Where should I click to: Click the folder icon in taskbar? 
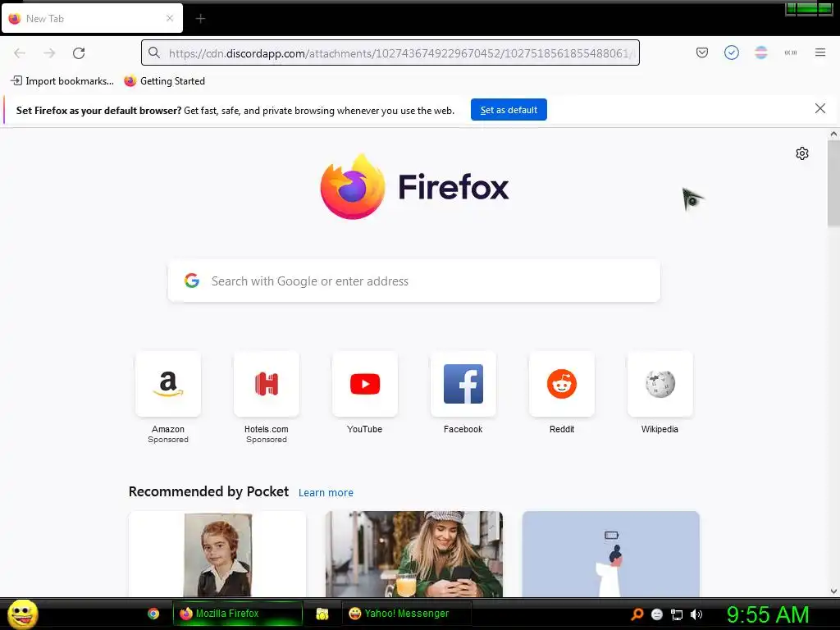coord(322,614)
